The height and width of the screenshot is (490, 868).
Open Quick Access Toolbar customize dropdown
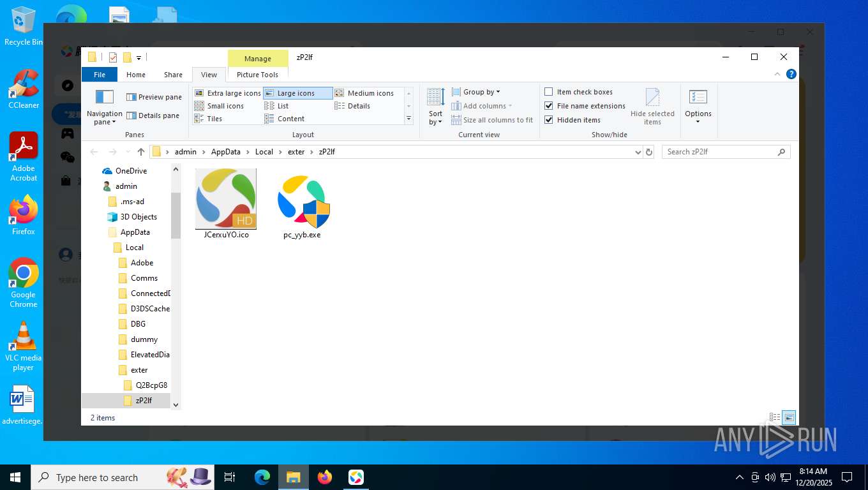(138, 58)
